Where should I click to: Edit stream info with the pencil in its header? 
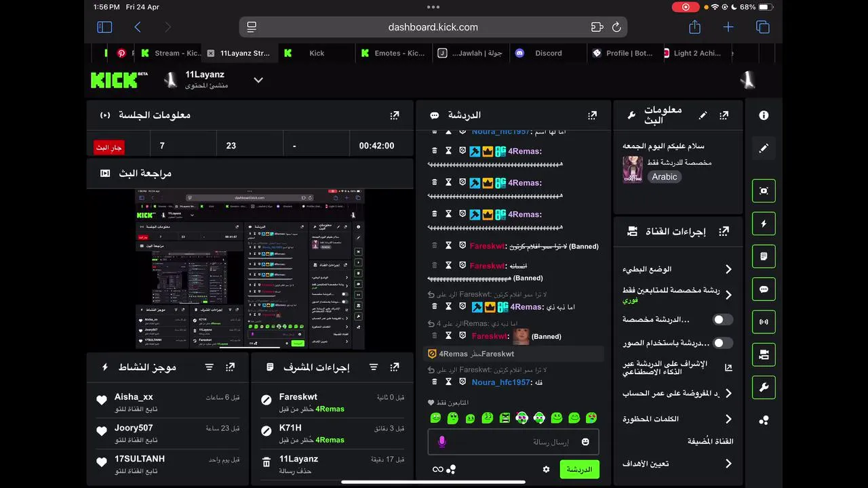703,116
